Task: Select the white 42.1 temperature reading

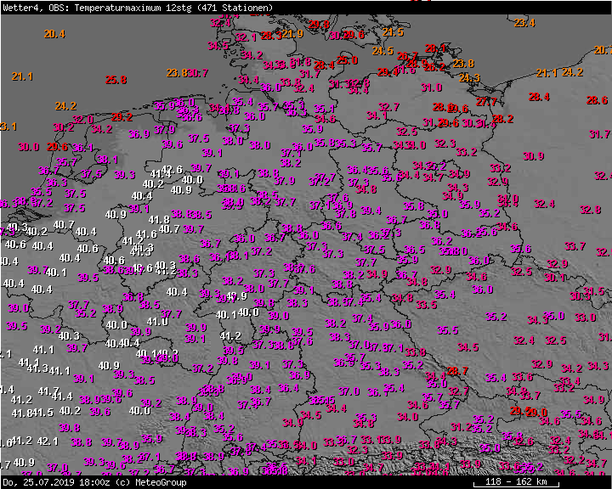Action: (x=48, y=441)
